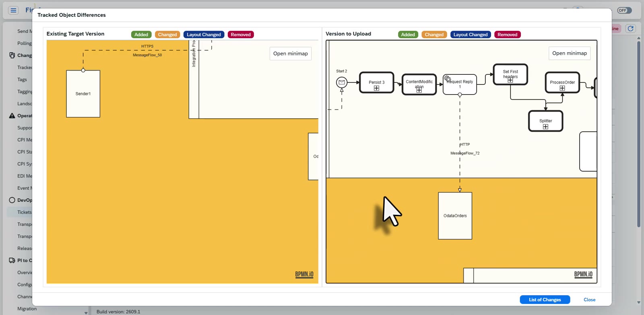Click the page scrollbar down arrow
Image resolution: width=644 pixels, height=315 pixels.
point(639,303)
